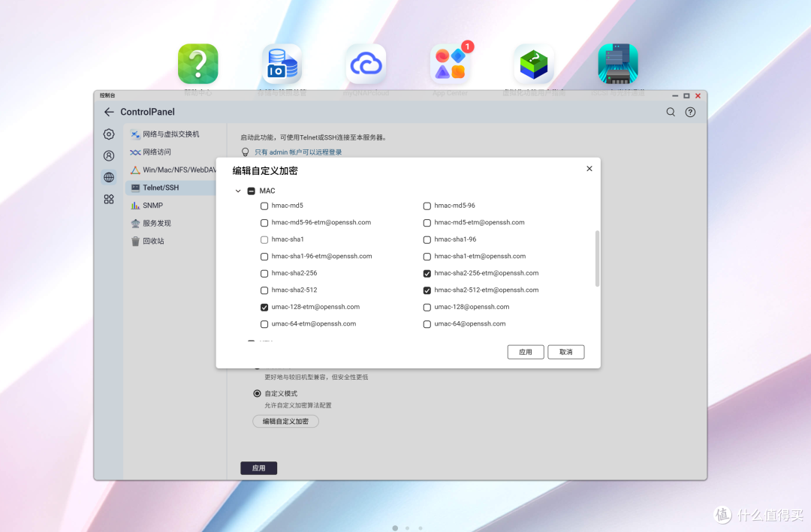Check hmac-sha1-96-etm@openssh.com checkbox
This screenshot has height=532, width=811.
(264, 257)
